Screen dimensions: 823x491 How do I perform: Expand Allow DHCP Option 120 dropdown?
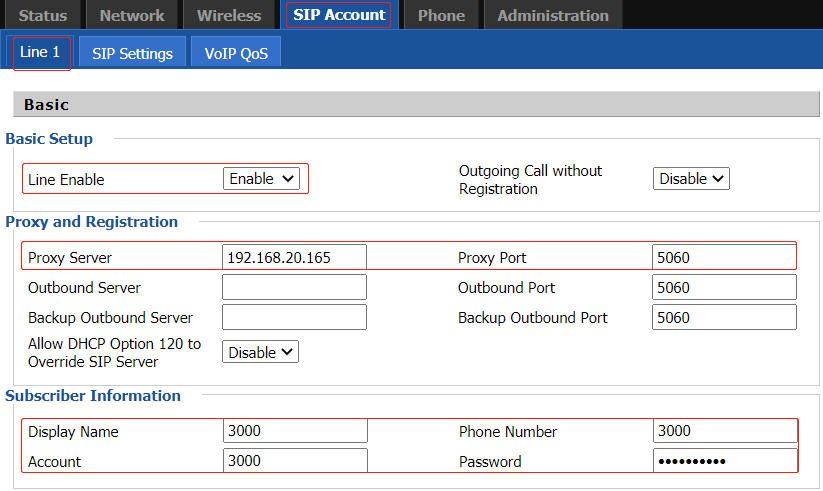[x=260, y=352]
